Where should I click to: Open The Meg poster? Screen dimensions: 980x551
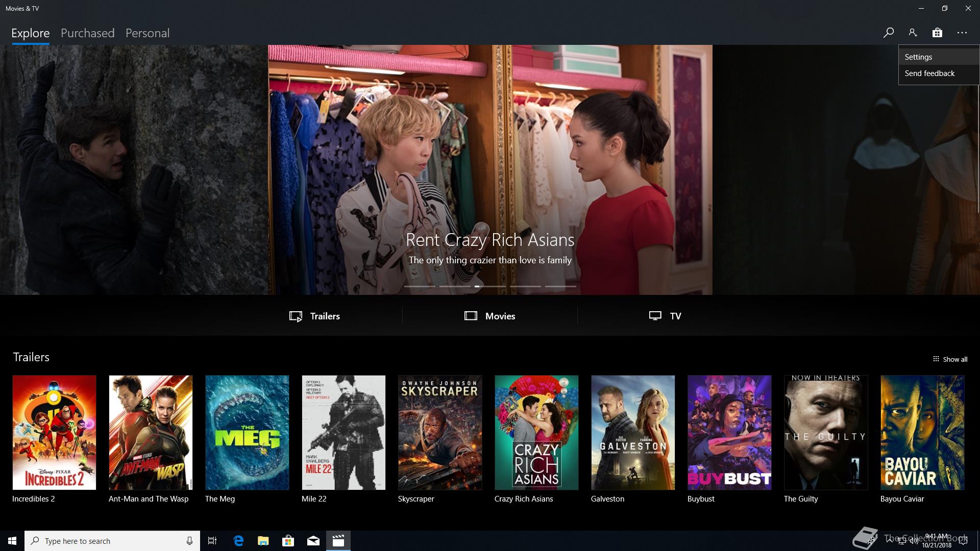point(247,433)
